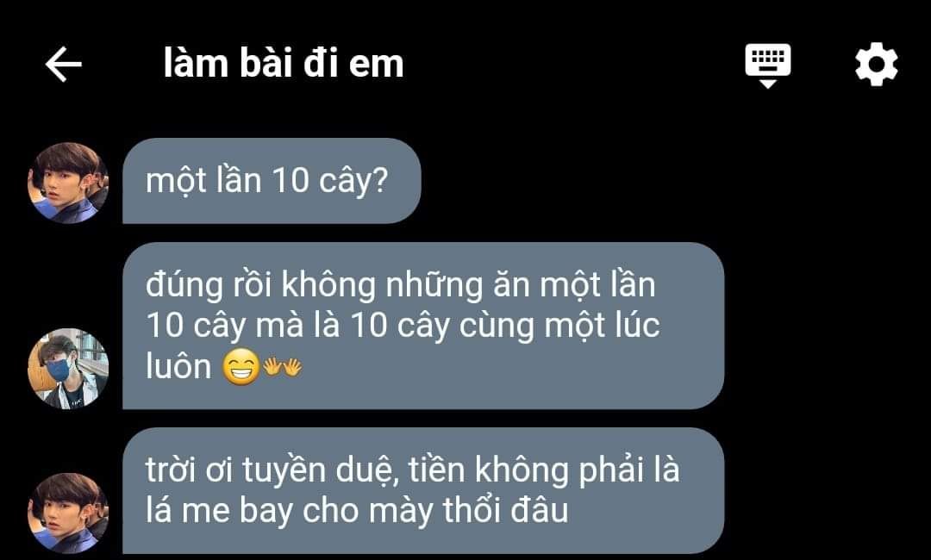Select the chat title "làm bài đi em"

point(284,64)
